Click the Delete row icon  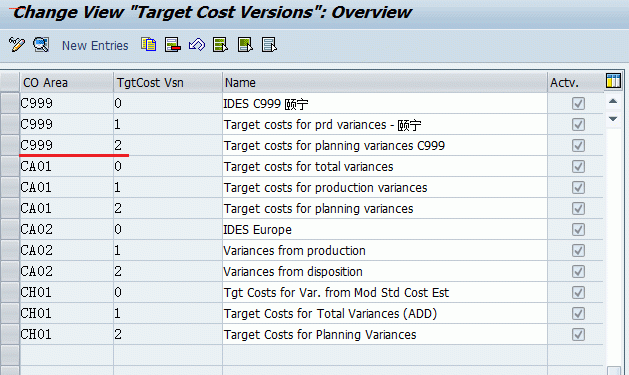click(x=172, y=45)
